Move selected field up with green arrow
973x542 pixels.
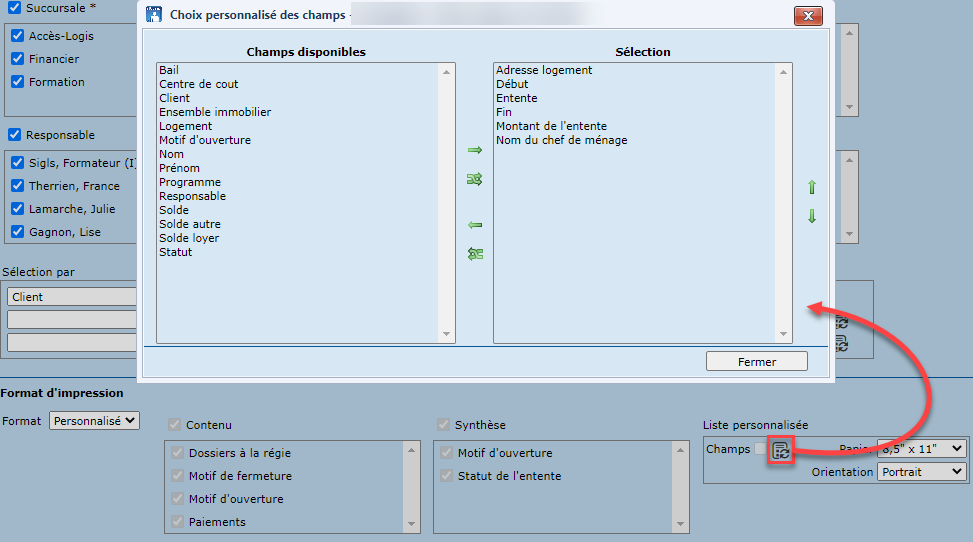tap(811, 188)
